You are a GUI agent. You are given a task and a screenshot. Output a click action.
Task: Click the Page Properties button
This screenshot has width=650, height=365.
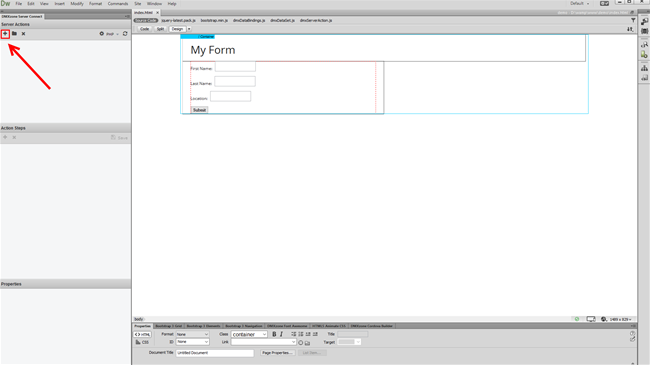(278, 353)
